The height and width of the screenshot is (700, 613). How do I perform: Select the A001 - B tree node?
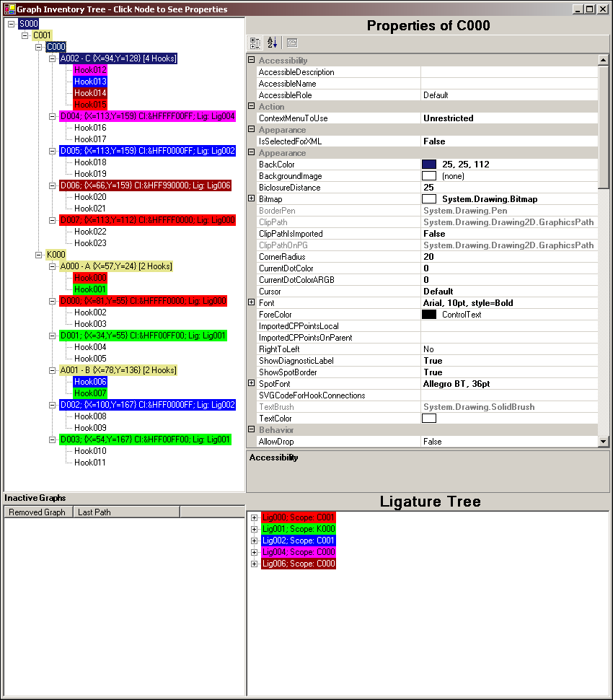coord(118,370)
